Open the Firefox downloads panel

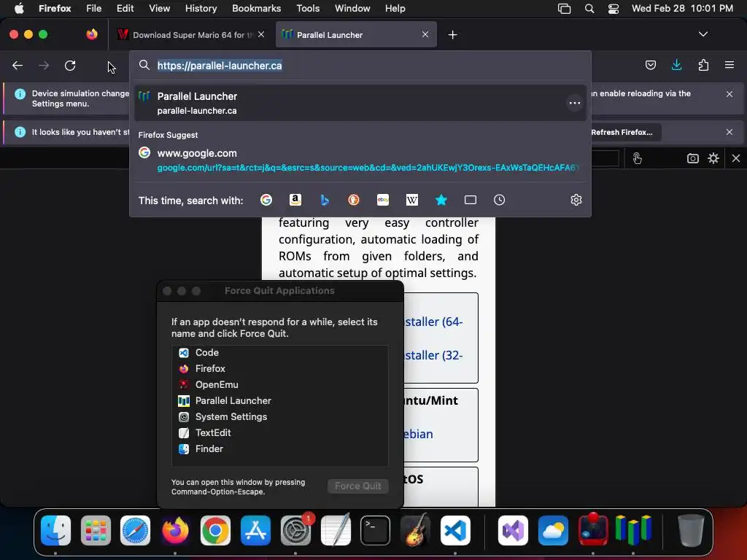click(x=676, y=65)
